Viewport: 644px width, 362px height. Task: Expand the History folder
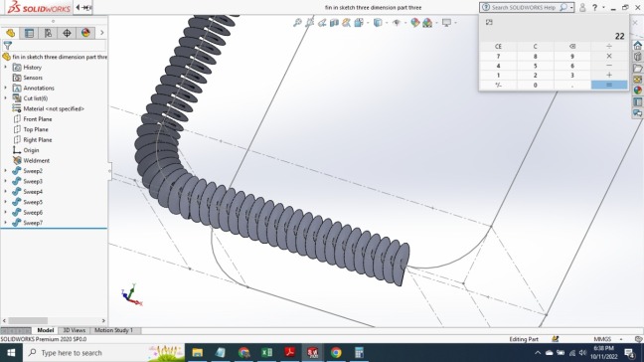coord(5,67)
